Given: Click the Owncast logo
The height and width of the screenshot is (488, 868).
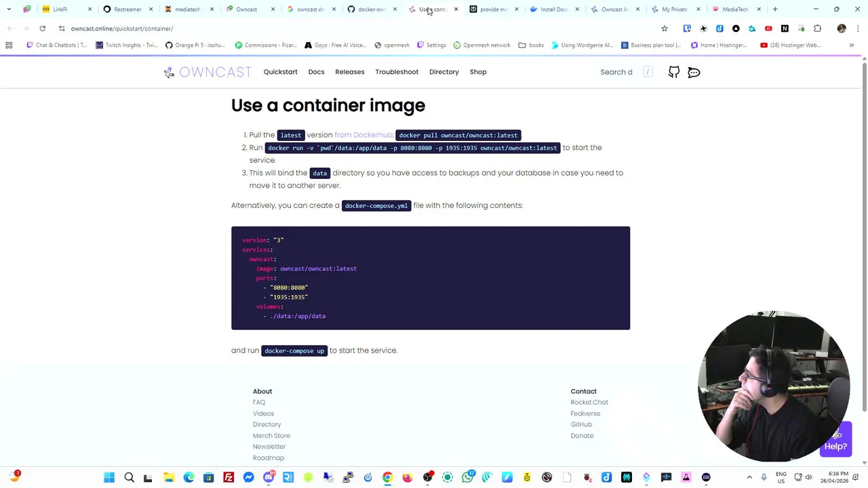Looking at the screenshot, I should pyautogui.click(x=208, y=72).
